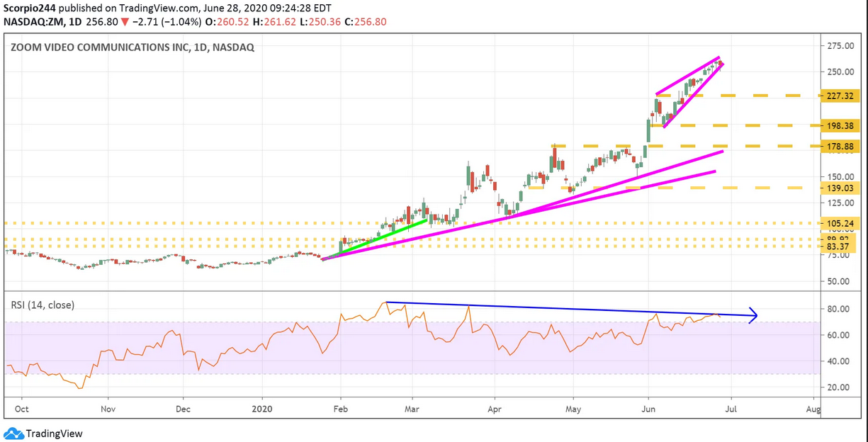
Task: Click the 178.88 price level label
Action: tap(840, 146)
